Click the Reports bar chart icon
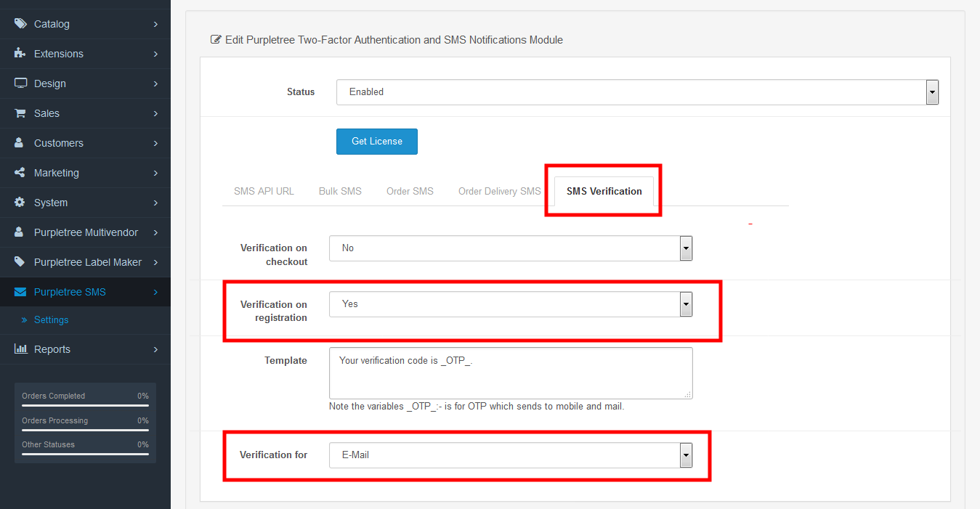Viewport: 980px width, 509px height. coord(20,349)
